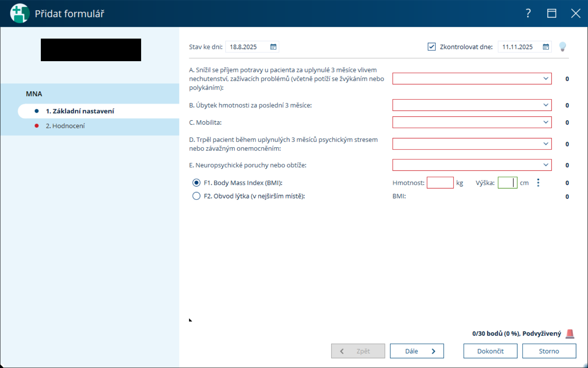Viewport: 588px width, 368px height.
Task: Open dropdown for D. psychickým stresem
Action: click(472, 144)
